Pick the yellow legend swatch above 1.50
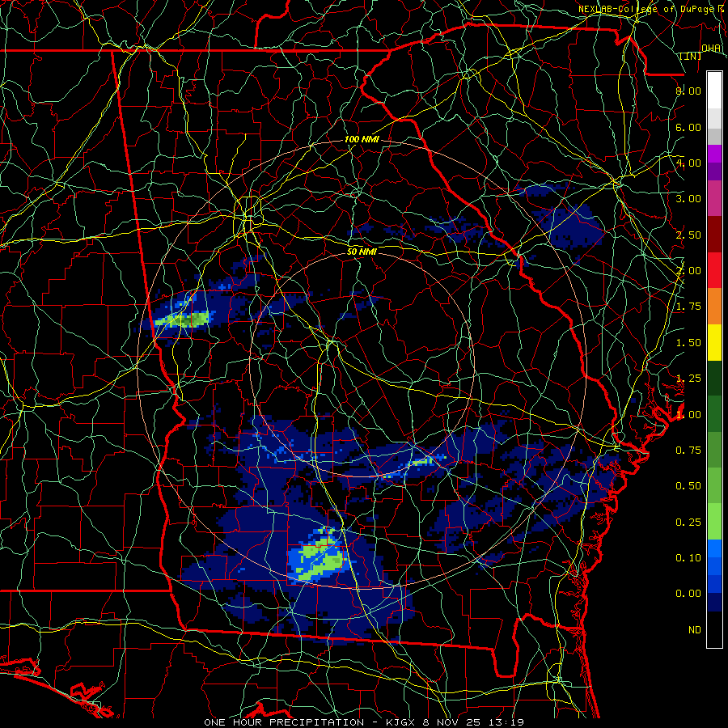The width and height of the screenshot is (728, 728). (x=714, y=342)
